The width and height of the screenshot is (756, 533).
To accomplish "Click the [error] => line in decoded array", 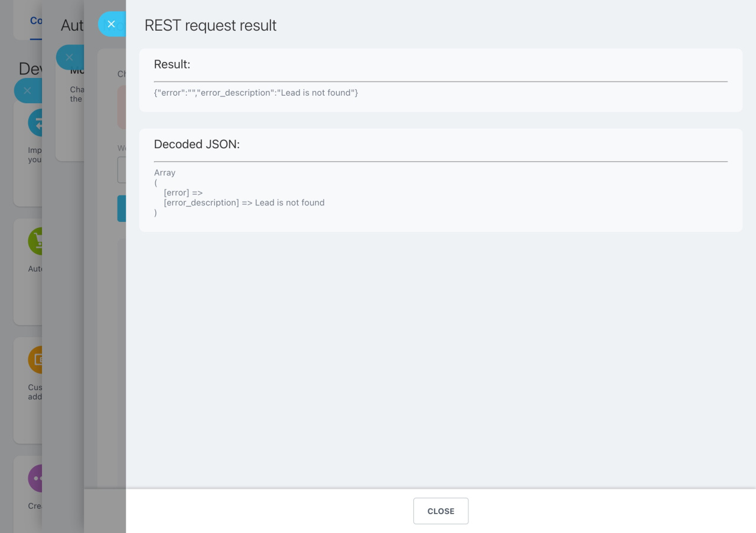I will coord(183,192).
